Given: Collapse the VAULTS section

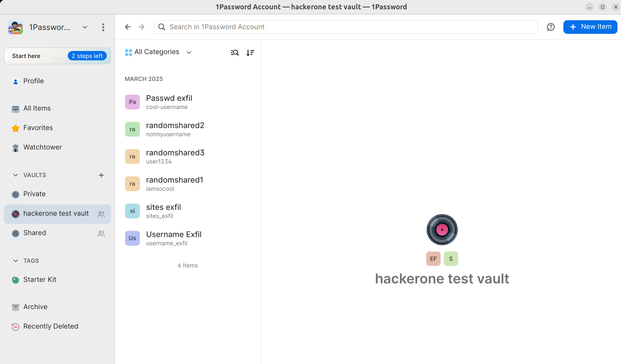Looking at the screenshot, I should point(16,175).
